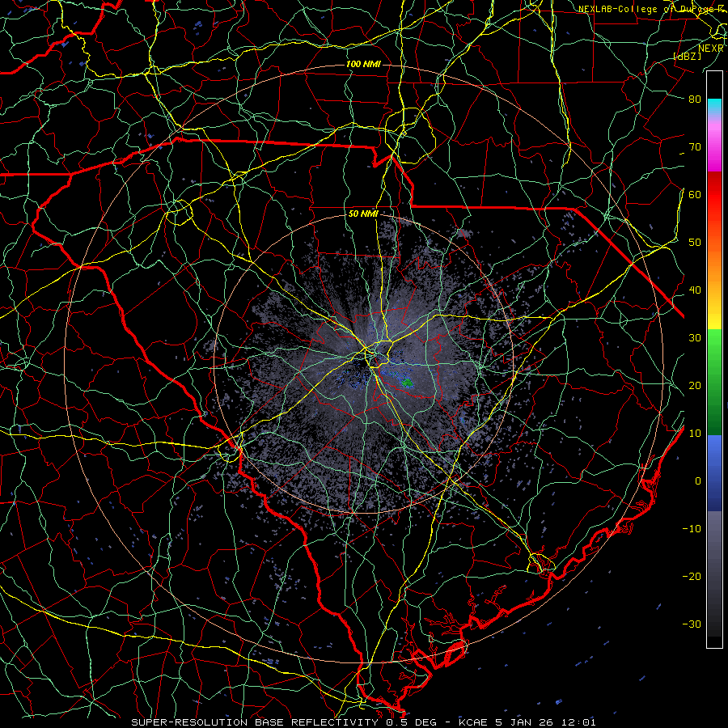Pick the green segment of the color bar
Viewport: 728px width, 728px height.
[714, 382]
